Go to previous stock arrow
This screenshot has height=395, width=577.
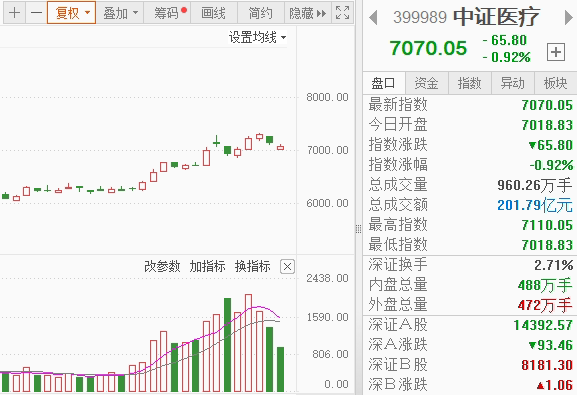tap(373, 18)
